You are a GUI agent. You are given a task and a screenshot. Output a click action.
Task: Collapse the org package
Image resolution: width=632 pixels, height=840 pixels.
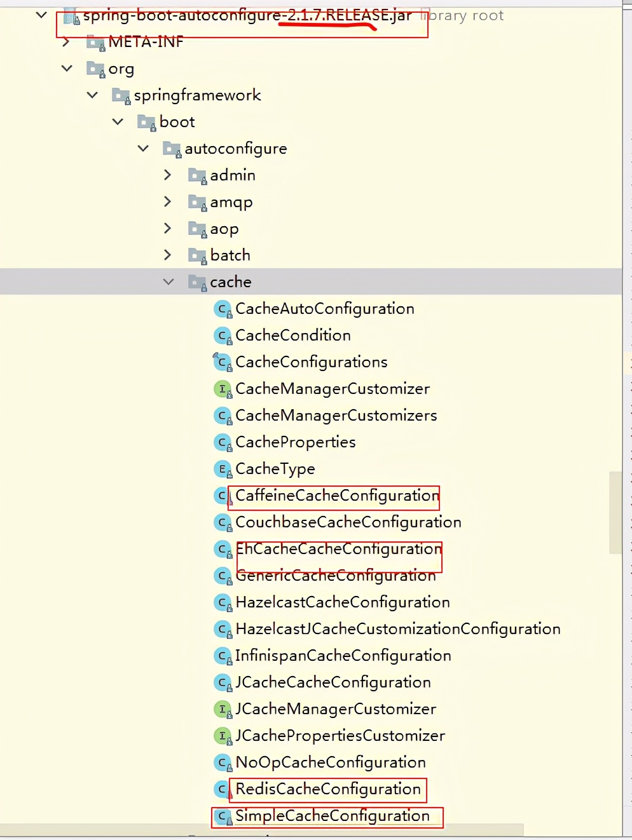point(67,68)
